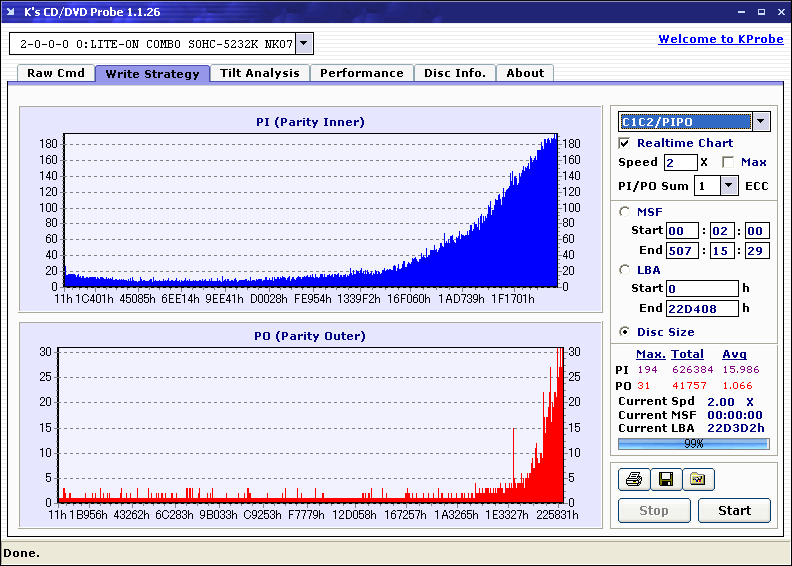This screenshot has height=566, width=792.
Task: Click the save floppy disk icon
Action: [666, 479]
